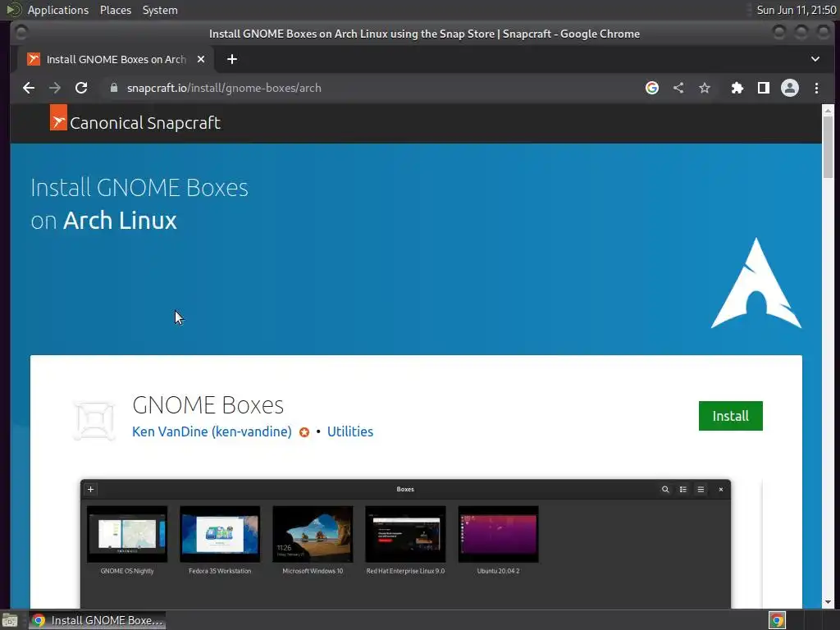Click the Microsoft Windows 10 thumbnail
Screen dimensions: 840x630
point(313,534)
